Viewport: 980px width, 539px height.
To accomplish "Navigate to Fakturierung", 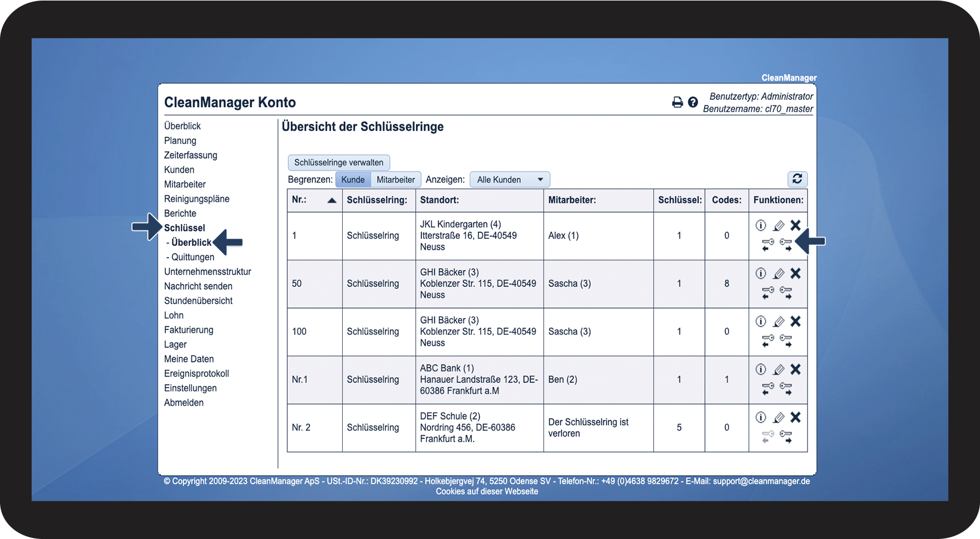I will [x=189, y=330].
